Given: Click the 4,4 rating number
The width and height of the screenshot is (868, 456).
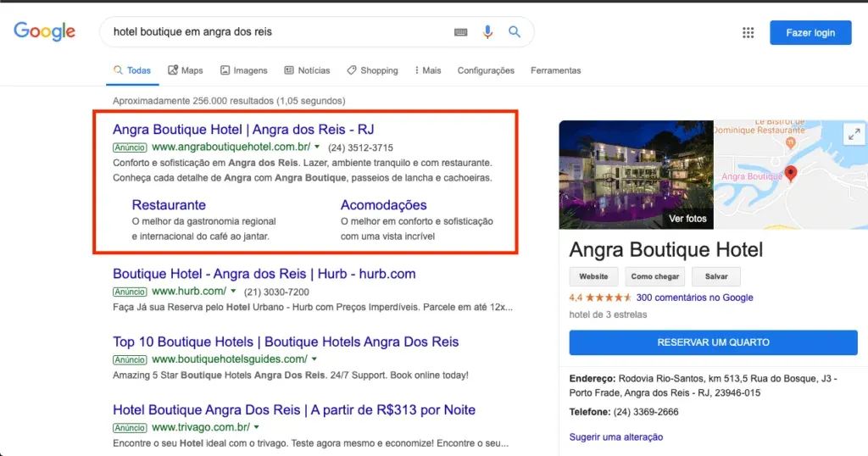Looking at the screenshot, I should [x=576, y=298].
